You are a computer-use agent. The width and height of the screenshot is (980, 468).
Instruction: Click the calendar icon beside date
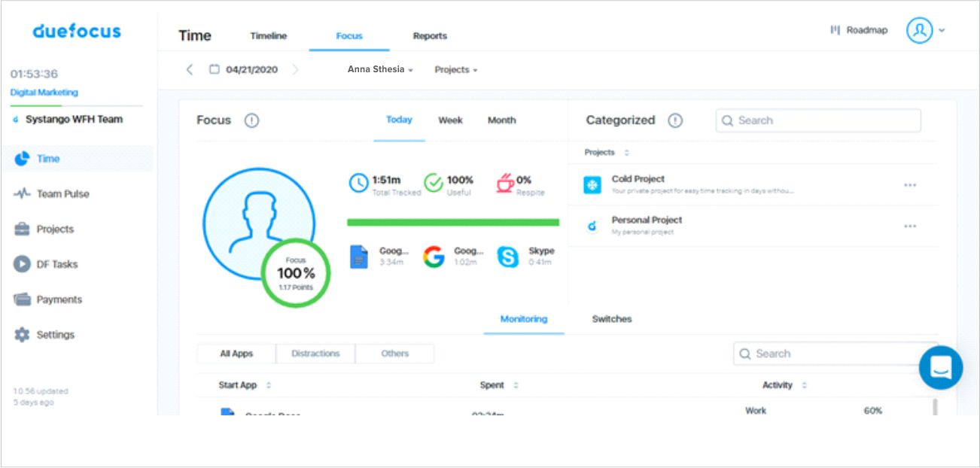coord(215,69)
